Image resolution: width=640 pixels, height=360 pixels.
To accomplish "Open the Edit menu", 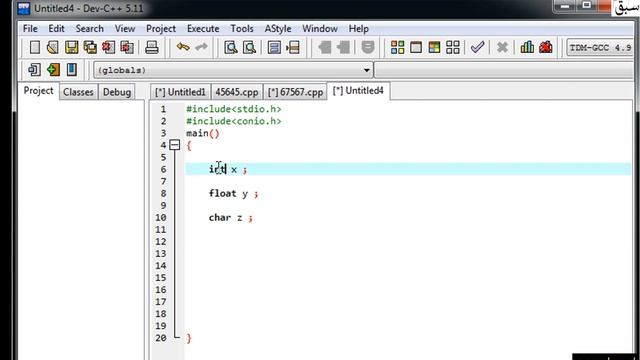I will click(x=56, y=29).
